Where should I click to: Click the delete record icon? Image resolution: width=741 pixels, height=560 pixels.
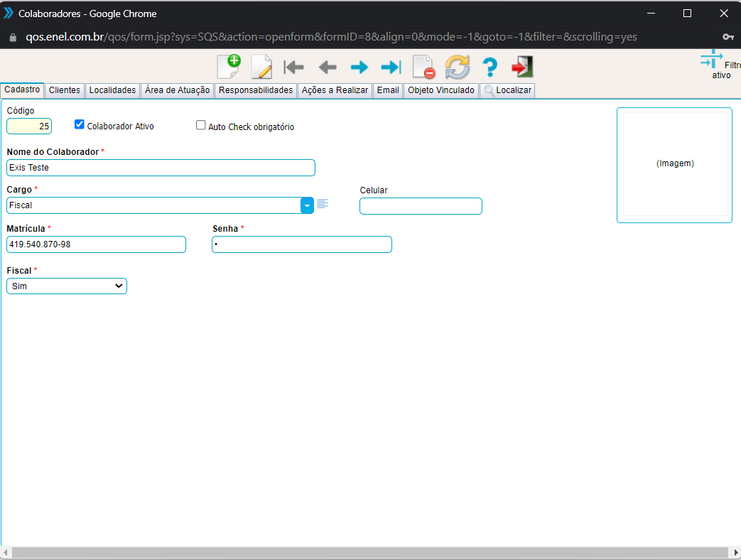(x=423, y=68)
